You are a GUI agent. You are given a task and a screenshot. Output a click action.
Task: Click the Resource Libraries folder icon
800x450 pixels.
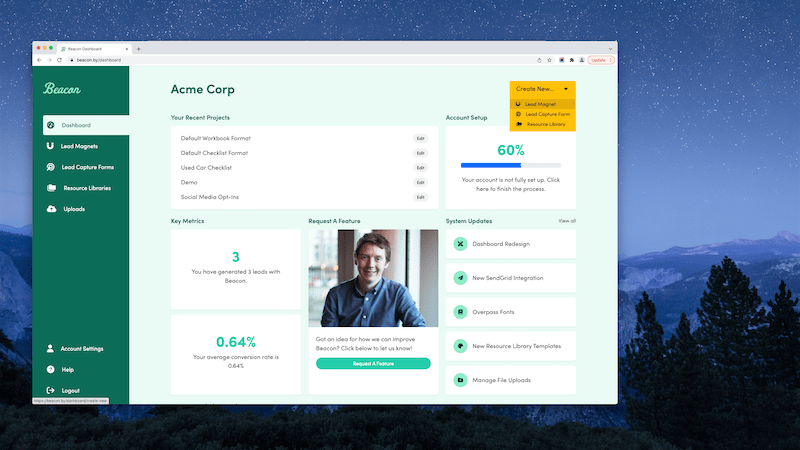pos(51,188)
